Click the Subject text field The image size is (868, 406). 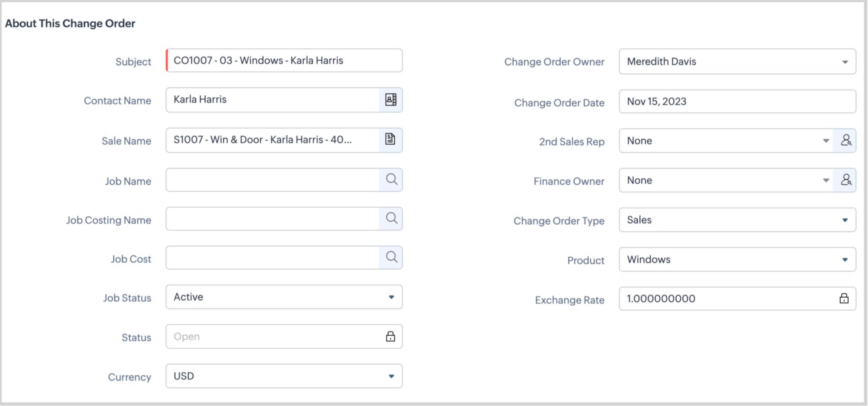pos(283,60)
